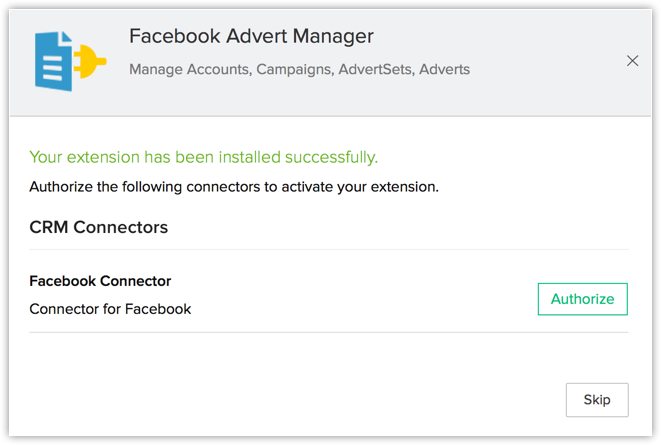Authorize the Facebook Connector
Screen dimensions: 661x445
[582, 299]
